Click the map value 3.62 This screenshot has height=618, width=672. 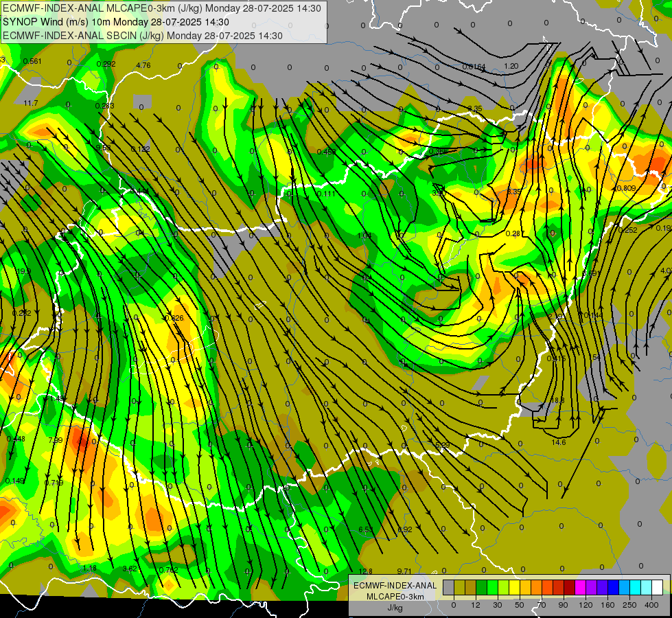click(130, 569)
